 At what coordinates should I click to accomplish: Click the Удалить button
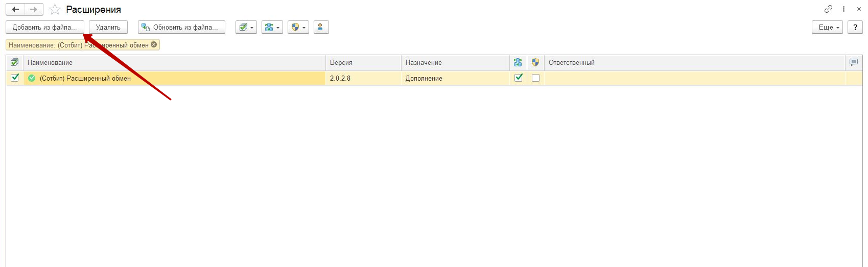[108, 27]
